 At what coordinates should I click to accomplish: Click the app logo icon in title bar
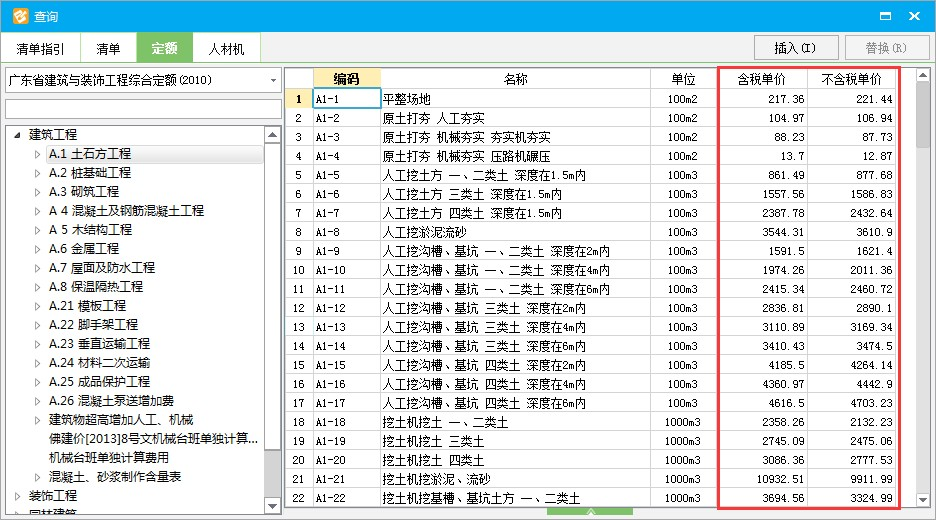(17, 16)
